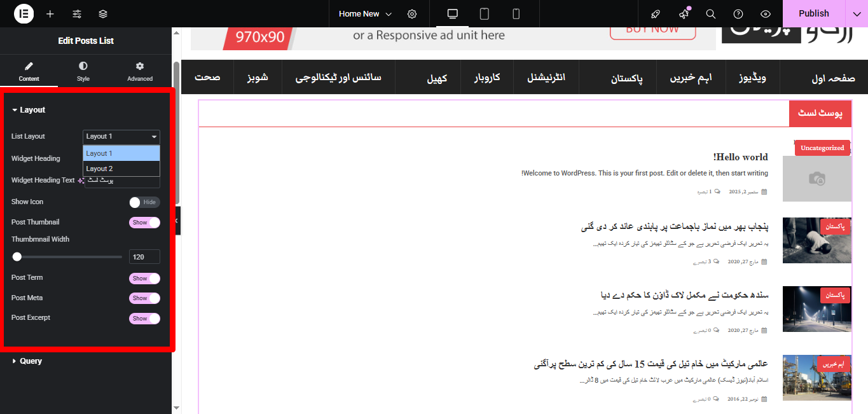This screenshot has width=868, height=414.
Task: Open page settings gear icon
Action: pyautogui.click(x=412, y=13)
